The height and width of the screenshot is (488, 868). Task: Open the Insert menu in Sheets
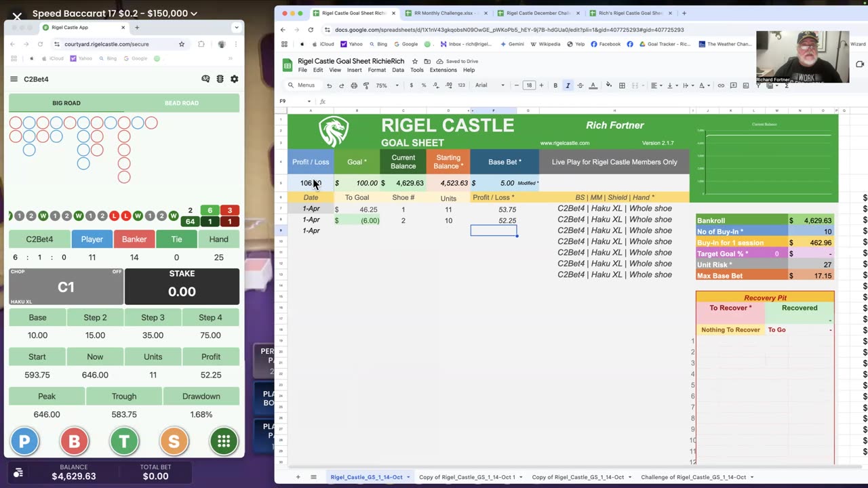355,70
